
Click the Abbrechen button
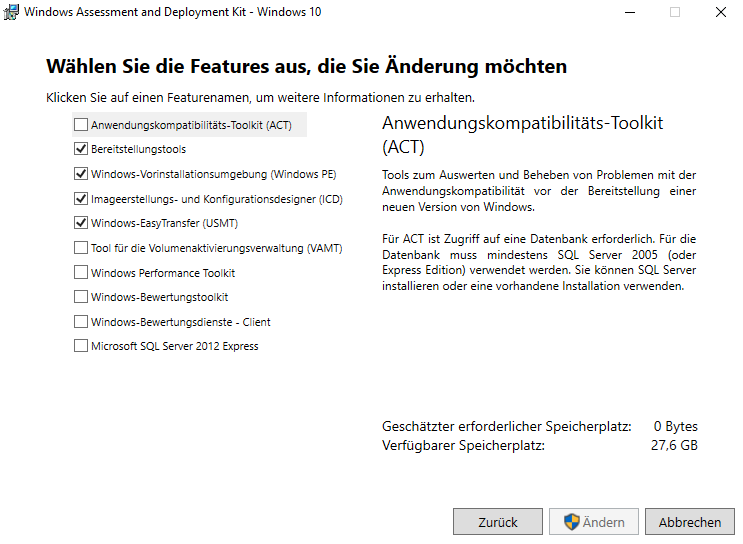click(x=690, y=522)
